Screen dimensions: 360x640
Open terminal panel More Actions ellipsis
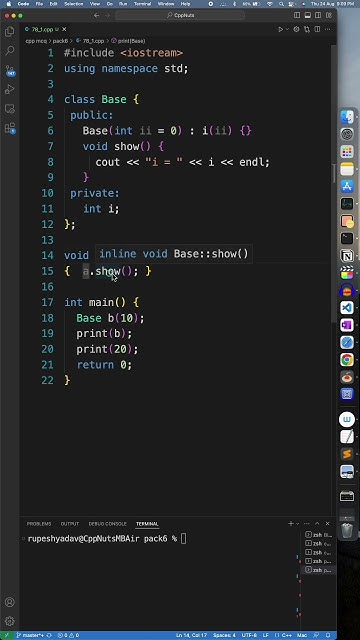307,523
